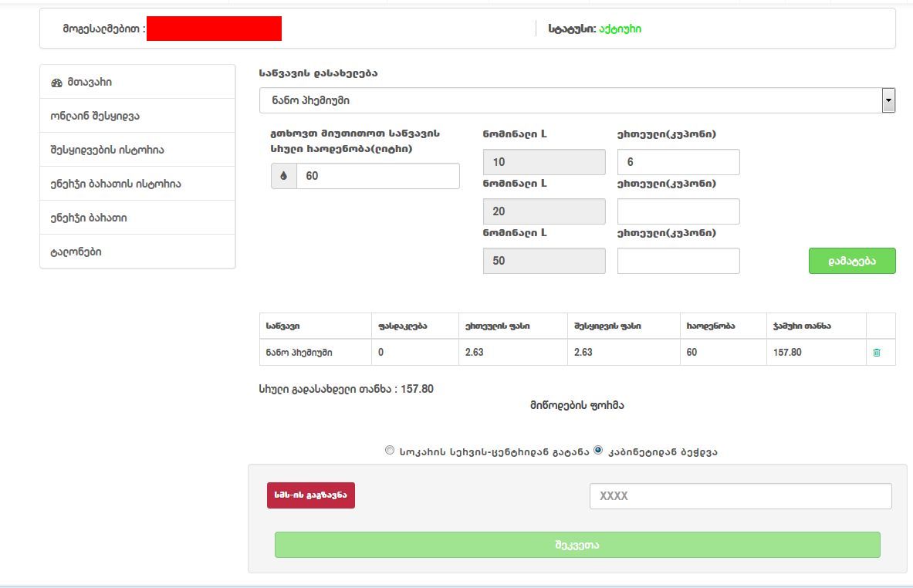Focus the empty coupon field for nominal 20
913x588 pixels.
pyautogui.click(x=678, y=211)
